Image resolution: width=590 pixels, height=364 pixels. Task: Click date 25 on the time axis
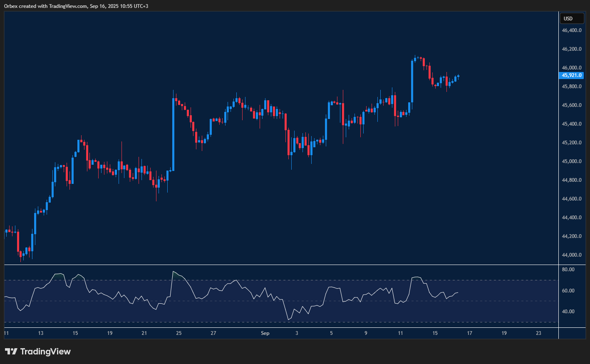click(178, 333)
